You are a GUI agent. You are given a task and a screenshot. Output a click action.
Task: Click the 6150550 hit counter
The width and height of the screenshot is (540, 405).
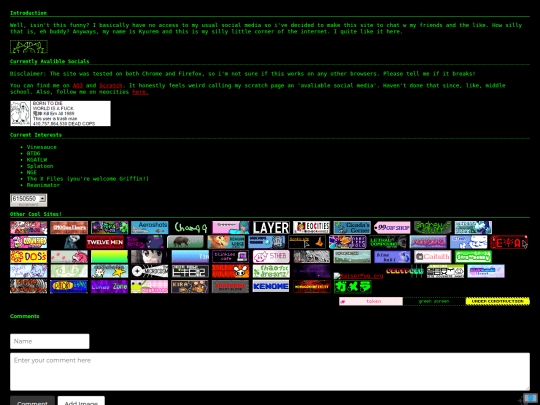coord(29,200)
